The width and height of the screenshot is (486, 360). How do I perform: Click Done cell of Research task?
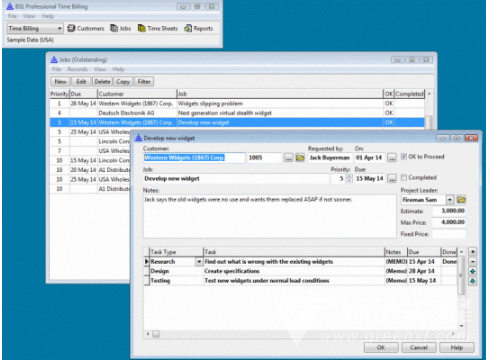(449, 262)
